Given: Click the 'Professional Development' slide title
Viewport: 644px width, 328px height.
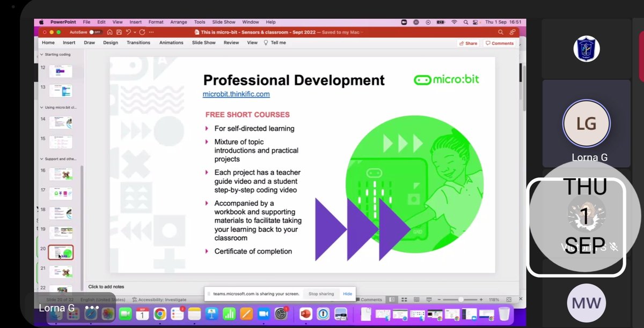Looking at the screenshot, I should click(294, 80).
